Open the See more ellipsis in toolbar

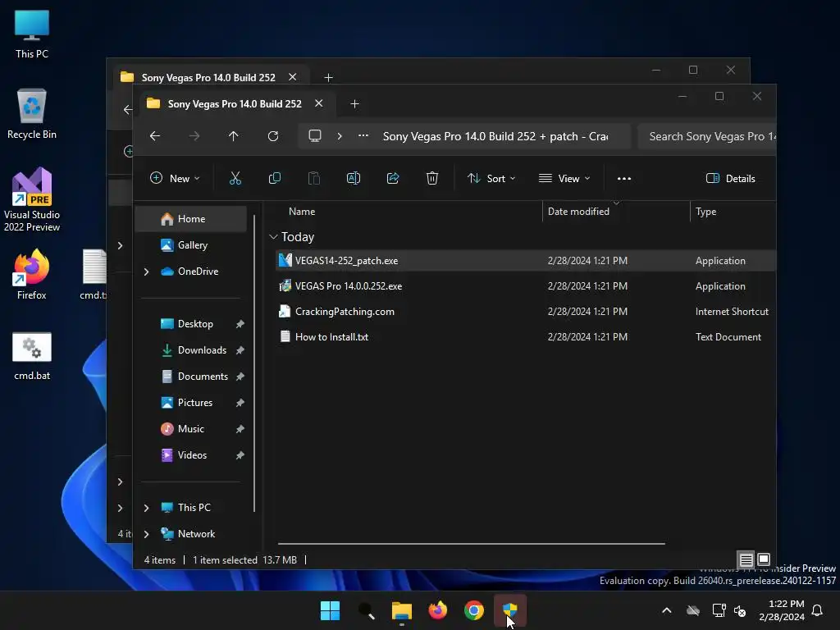click(624, 178)
